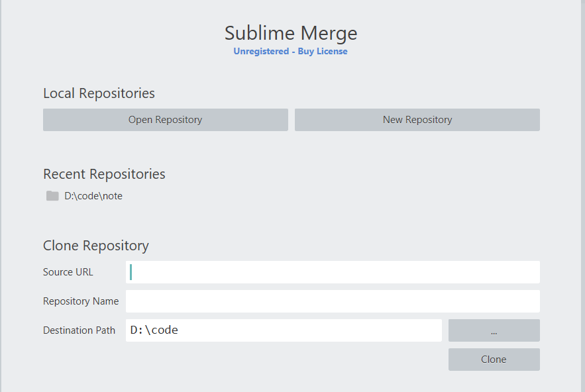The width and height of the screenshot is (585, 392).
Task: Click the Recent Repositories heading
Action: 104,173
